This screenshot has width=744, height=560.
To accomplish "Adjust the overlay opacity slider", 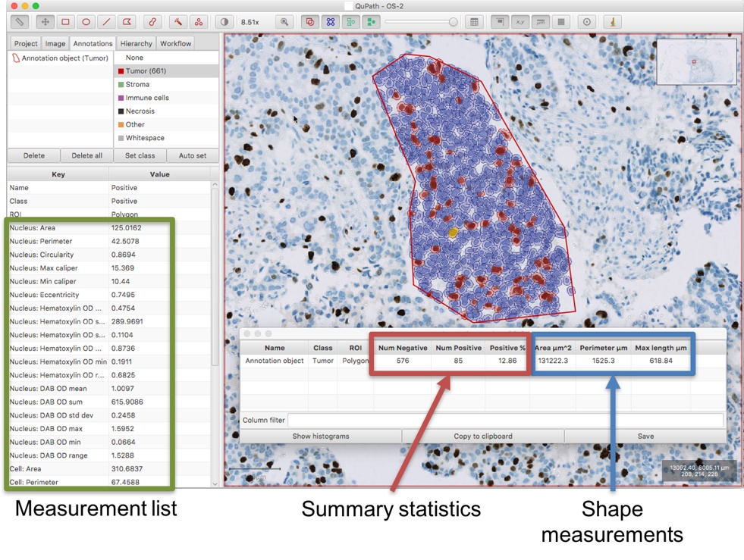I will (422, 22).
